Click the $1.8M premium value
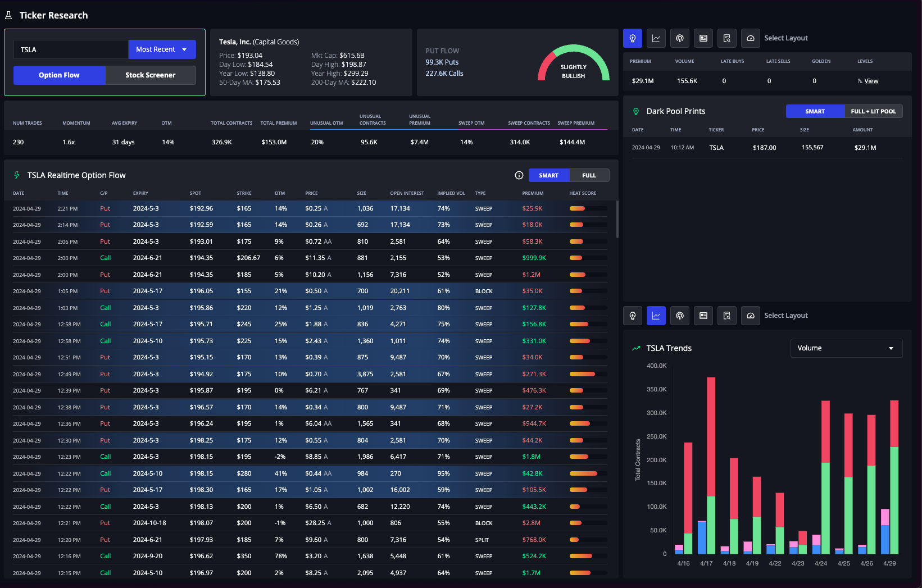 tap(531, 457)
